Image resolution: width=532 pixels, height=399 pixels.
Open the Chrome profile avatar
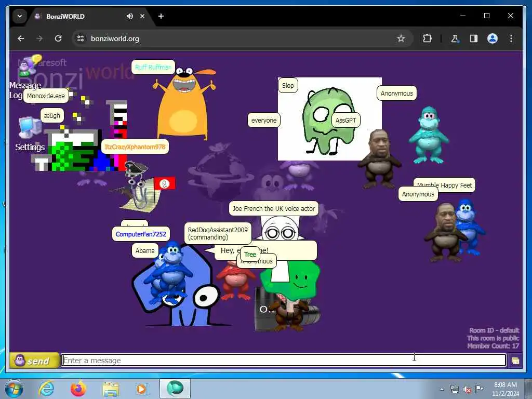tap(493, 38)
